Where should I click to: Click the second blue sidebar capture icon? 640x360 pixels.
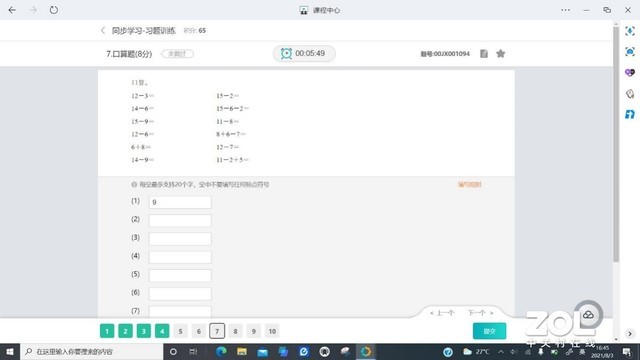(x=630, y=51)
